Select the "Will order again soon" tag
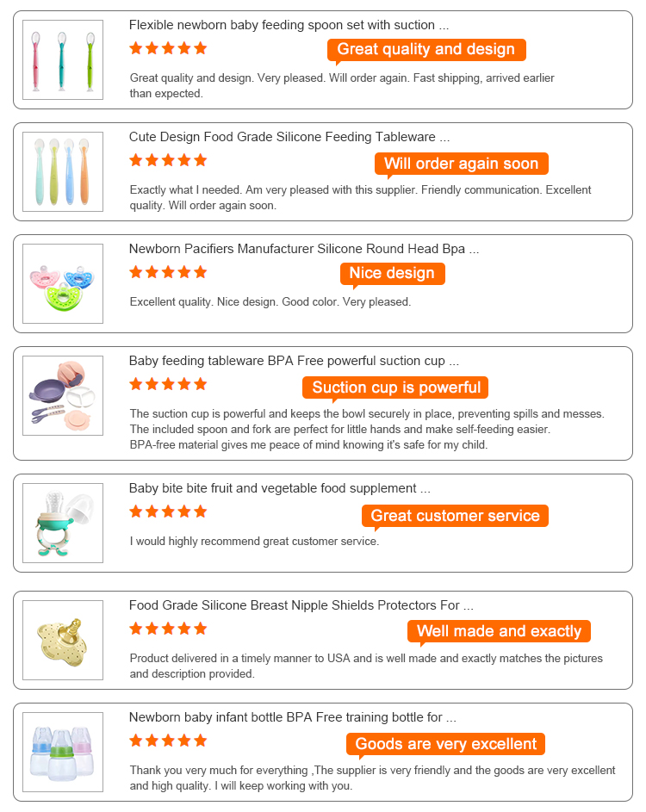 point(461,164)
